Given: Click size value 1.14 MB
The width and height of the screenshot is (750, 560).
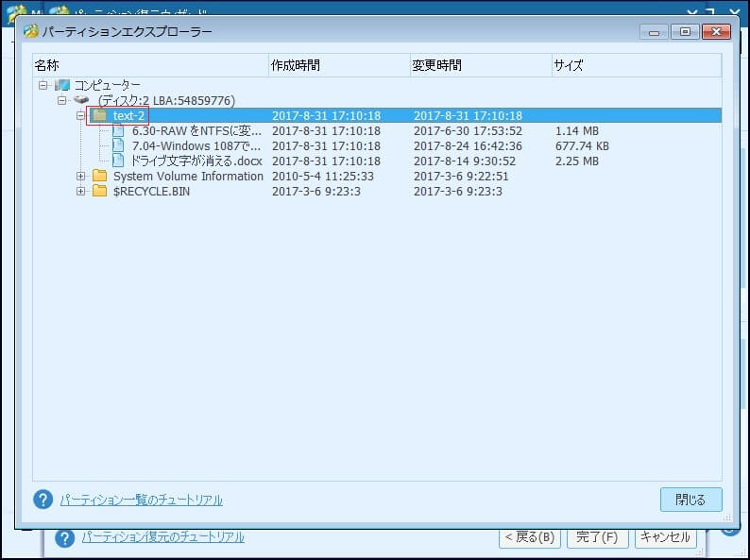Looking at the screenshot, I should pyautogui.click(x=577, y=131).
